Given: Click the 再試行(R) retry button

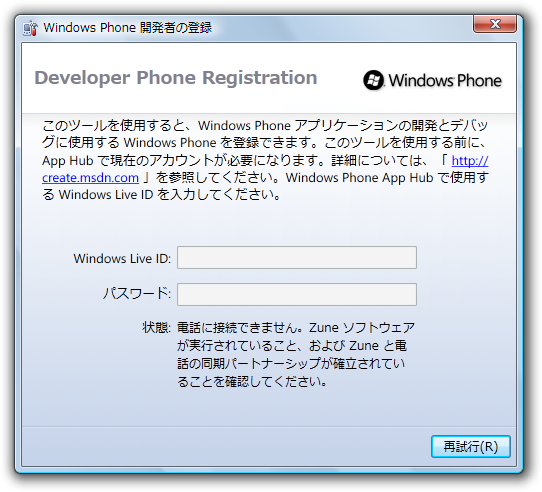Looking at the screenshot, I should (x=471, y=446).
